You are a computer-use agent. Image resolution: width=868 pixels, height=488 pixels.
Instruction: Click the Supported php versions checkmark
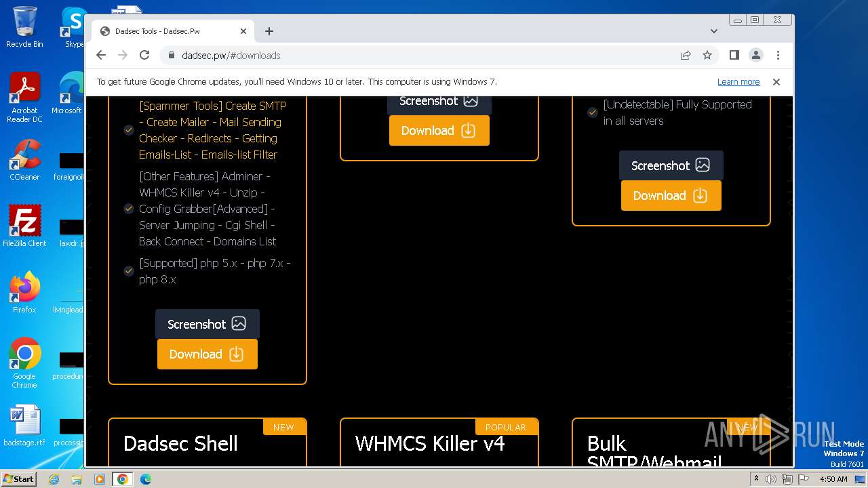129,271
